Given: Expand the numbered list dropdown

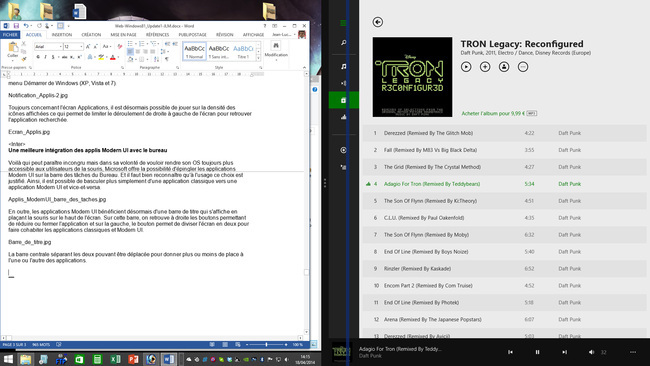Looking at the screenshot, I should tap(147, 44).
